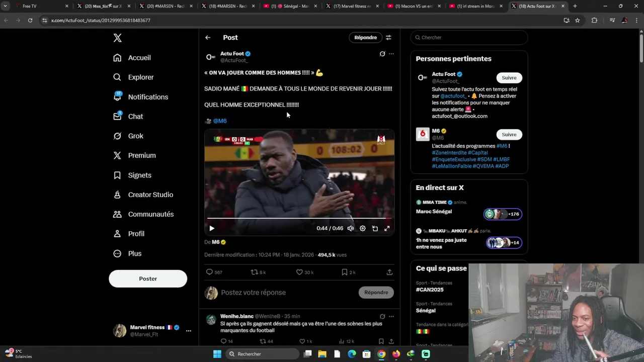This screenshot has width=644, height=362.
Task: Open the reply view filter icon
Action: 388,38
